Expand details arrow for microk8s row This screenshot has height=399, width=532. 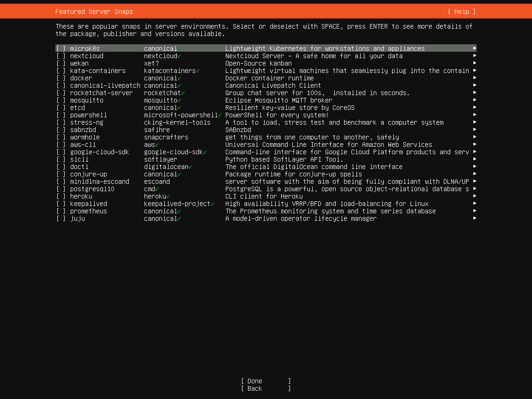point(475,48)
